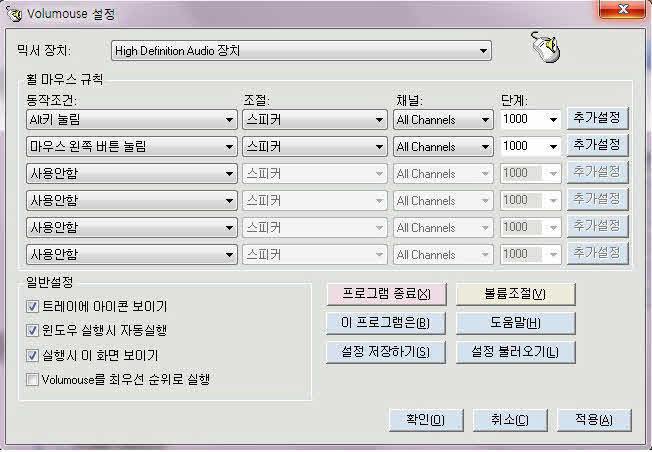Apply settings with 적용(A) button
The image size is (652, 452).
coord(594,420)
